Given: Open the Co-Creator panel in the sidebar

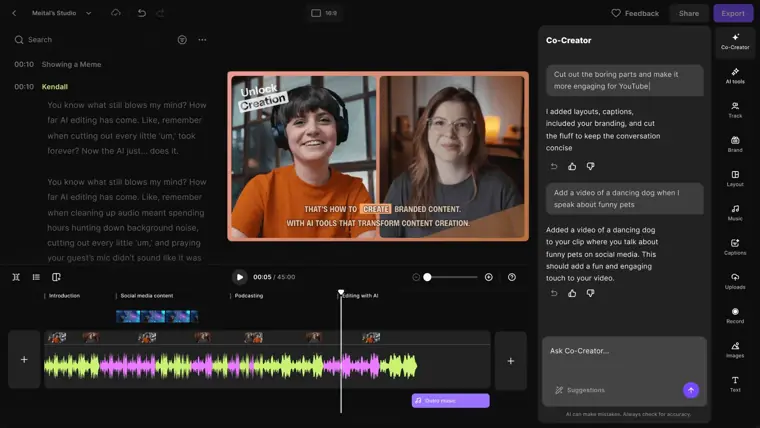Looking at the screenshot, I should coord(735,41).
